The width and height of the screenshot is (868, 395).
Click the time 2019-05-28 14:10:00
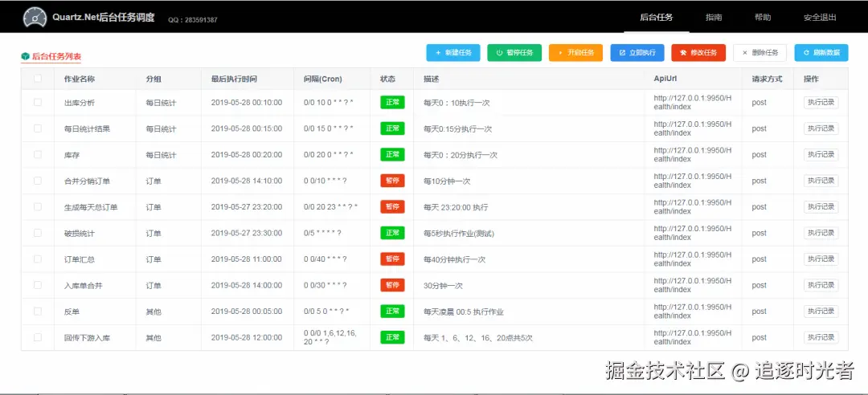tap(247, 181)
